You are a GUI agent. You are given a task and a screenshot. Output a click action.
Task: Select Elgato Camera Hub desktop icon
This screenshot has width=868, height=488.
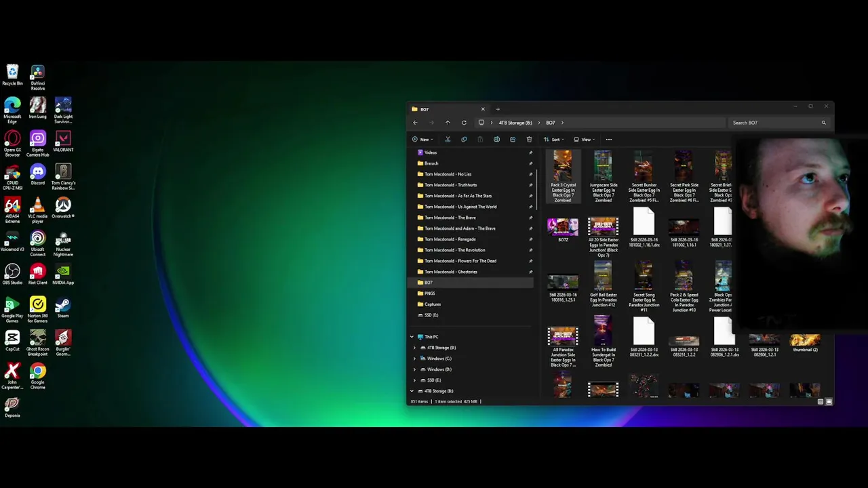coord(38,144)
